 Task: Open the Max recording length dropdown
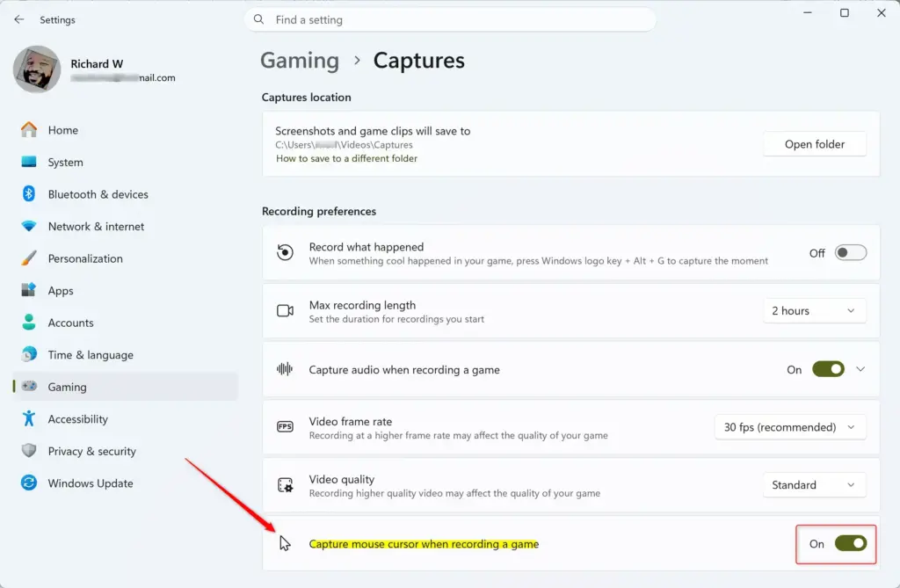(815, 310)
